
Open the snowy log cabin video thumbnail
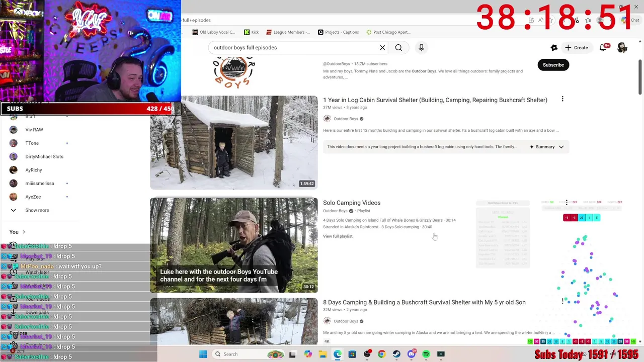(234, 142)
